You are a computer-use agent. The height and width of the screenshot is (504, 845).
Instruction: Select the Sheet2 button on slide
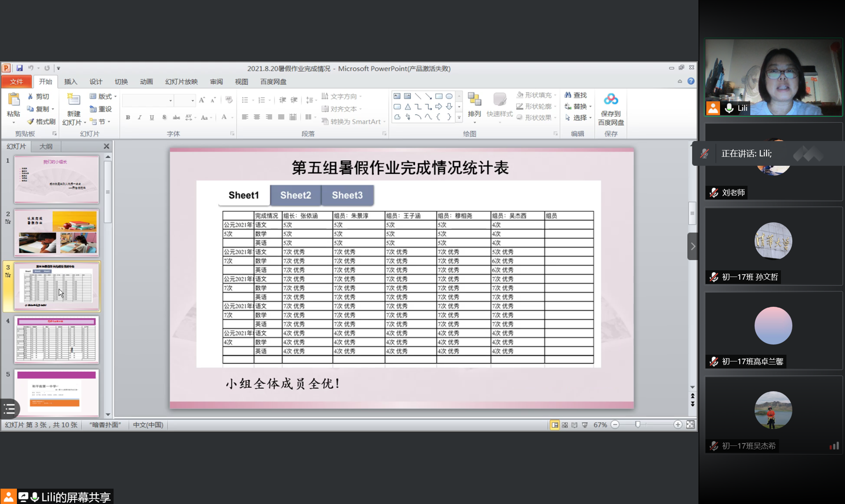coord(295,195)
